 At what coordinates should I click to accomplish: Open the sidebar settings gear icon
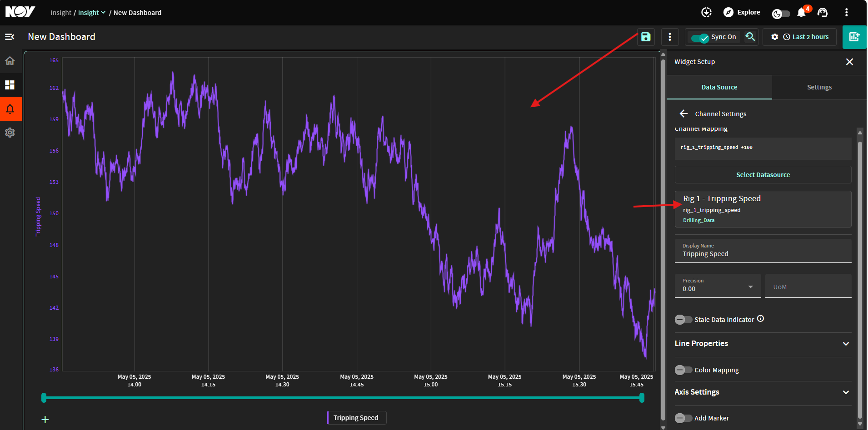click(x=10, y=133)
